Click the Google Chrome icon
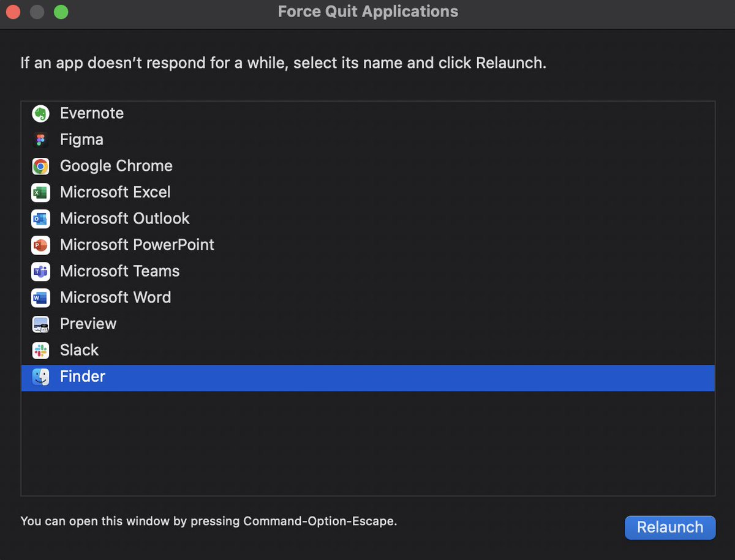The width and height of the screenshot is (735, 560). tap(40, 166)
